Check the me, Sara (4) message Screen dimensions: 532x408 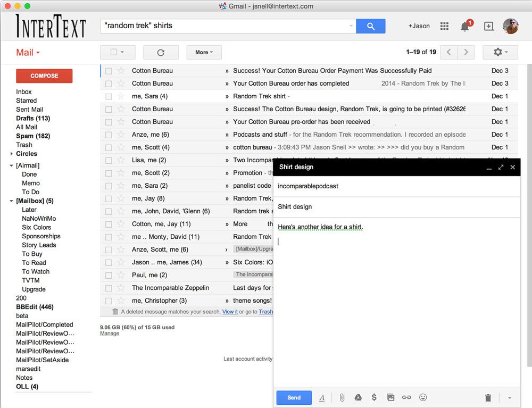coord(109,96)
